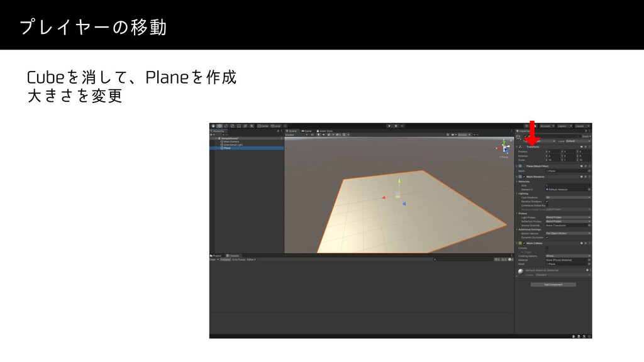Select the Rect tool in Unity toolbar
The height and width of the screenshot is (362, 644).
(238, 126)
